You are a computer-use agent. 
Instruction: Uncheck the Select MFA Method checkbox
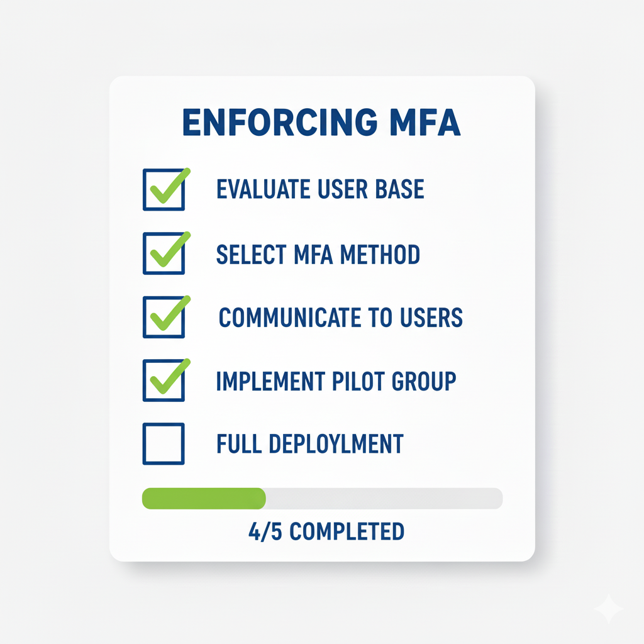[x=164, y=253]
